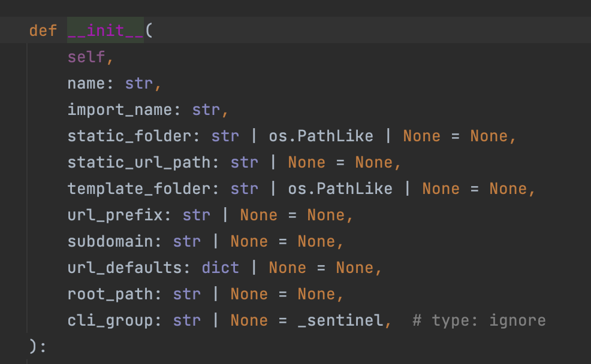Click the url_prefix parameter name
The image size is (591, 364).
point(114,216)
